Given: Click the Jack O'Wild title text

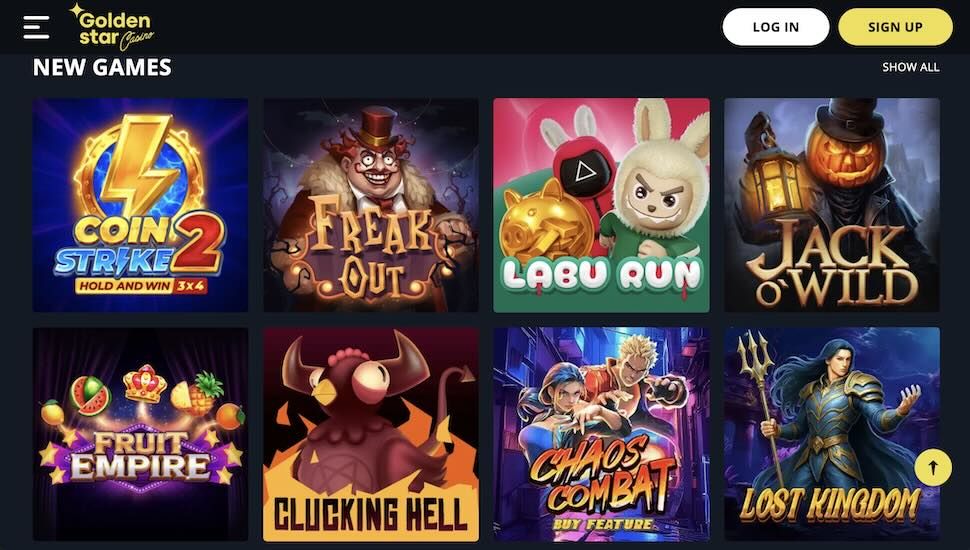Looking at the screenshot, I should [x=832, y=264].
